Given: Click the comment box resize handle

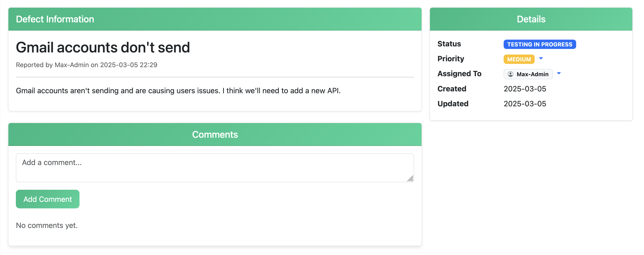Looking at the screenshot, I should pyautogui.click(x=410, y=179).
